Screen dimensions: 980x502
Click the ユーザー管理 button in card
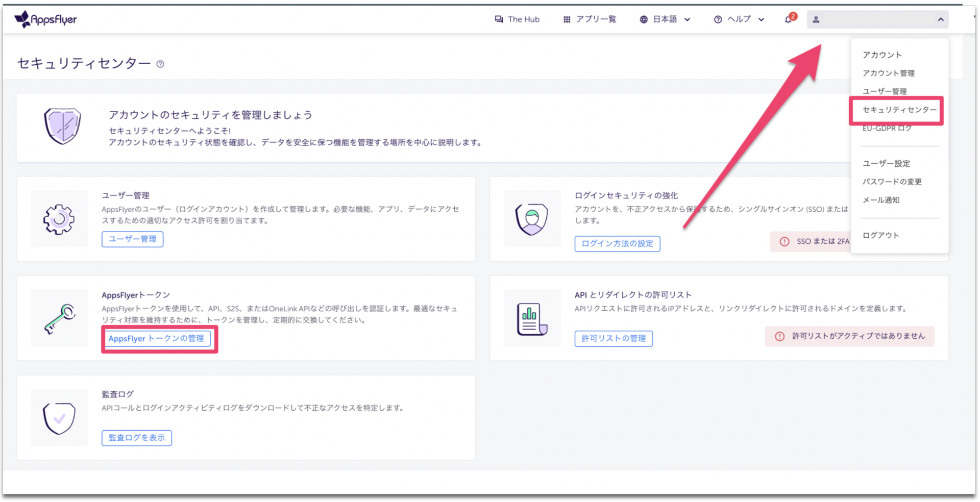tap(133, 239)
